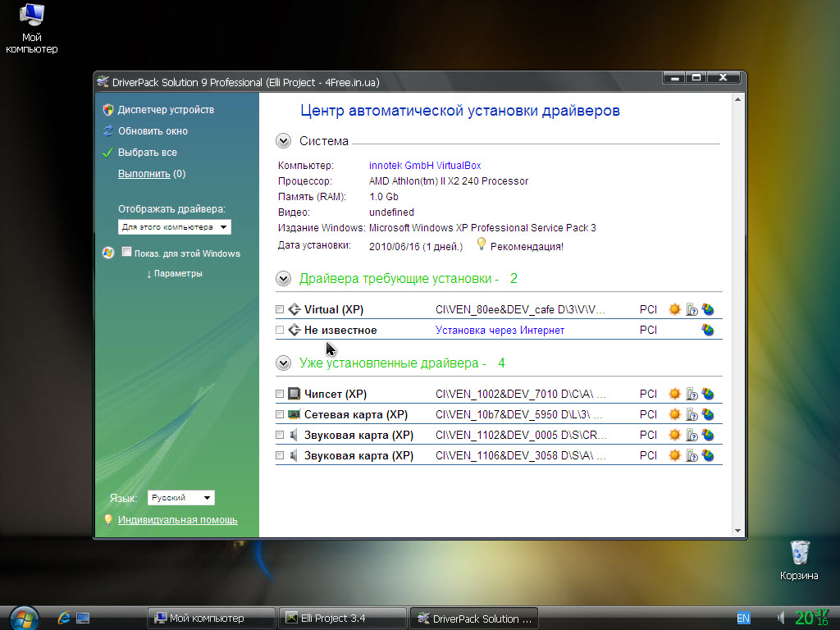840x630 pixels.
Task: Select the Корзина recycle bin icon
Action: [x=799, y=559]
